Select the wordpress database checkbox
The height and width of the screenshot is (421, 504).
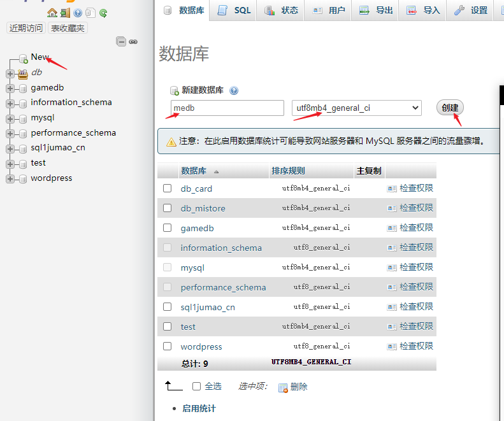tap(167, 346)
